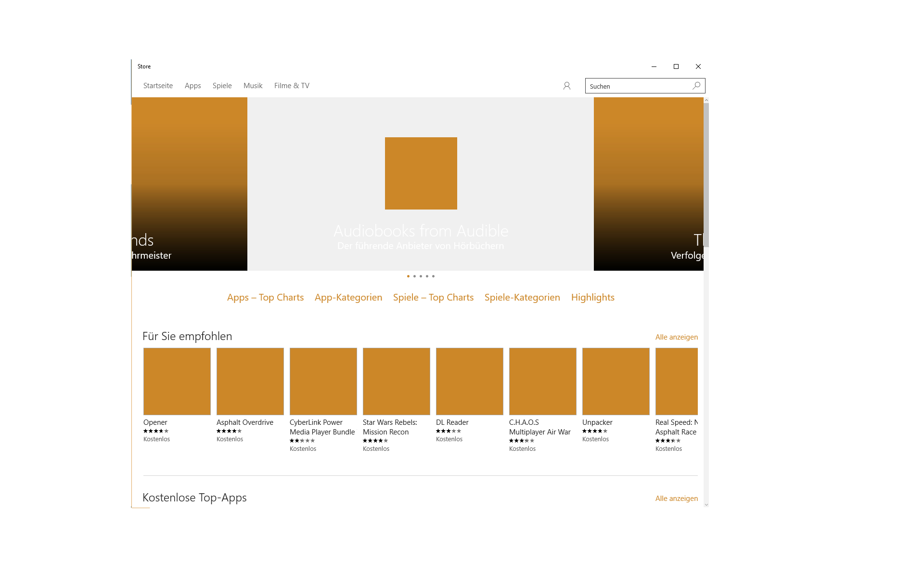
Task: Click into the Suchen search field
Action: pos(635,86)
